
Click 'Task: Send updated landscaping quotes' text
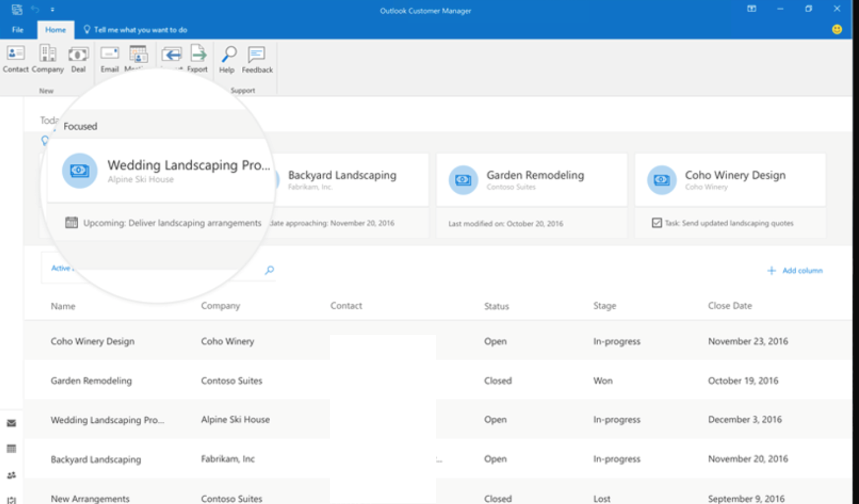(x=729, y=223)
